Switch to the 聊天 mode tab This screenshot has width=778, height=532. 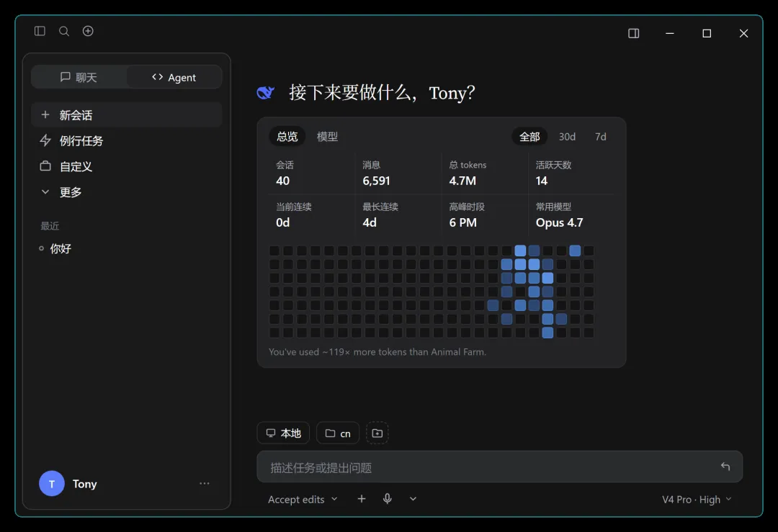[x=79, y=77]
